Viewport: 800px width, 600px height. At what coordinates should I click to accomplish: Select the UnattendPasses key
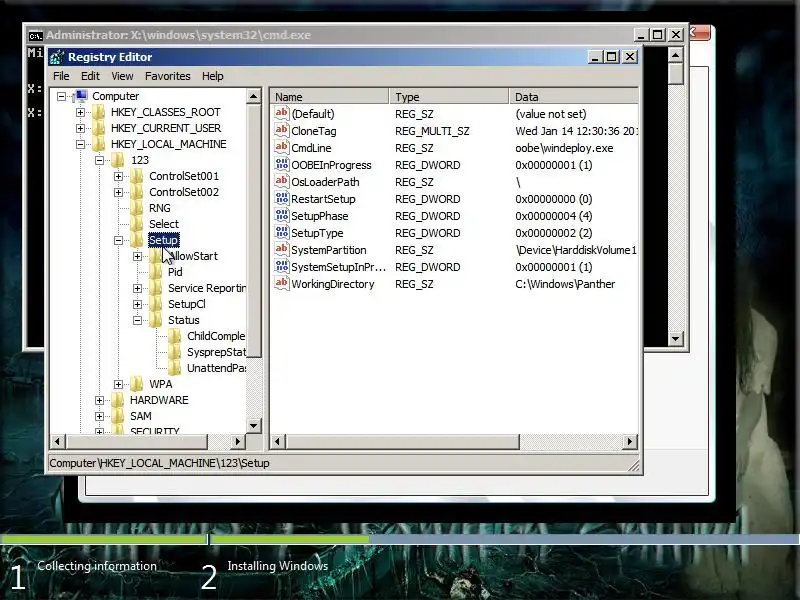click(216, 368)
